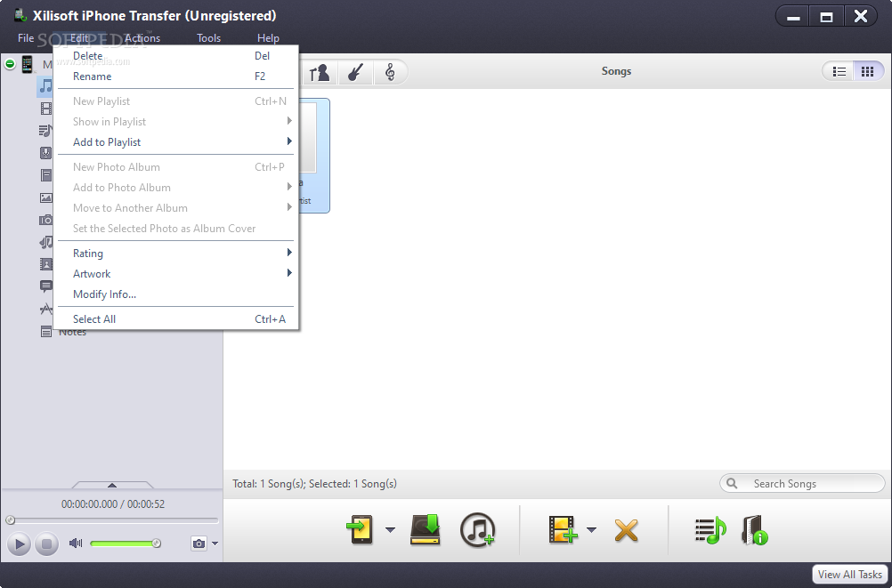Open the Help menu
This screenshot has width=892, height=588.
coord(268,38)
